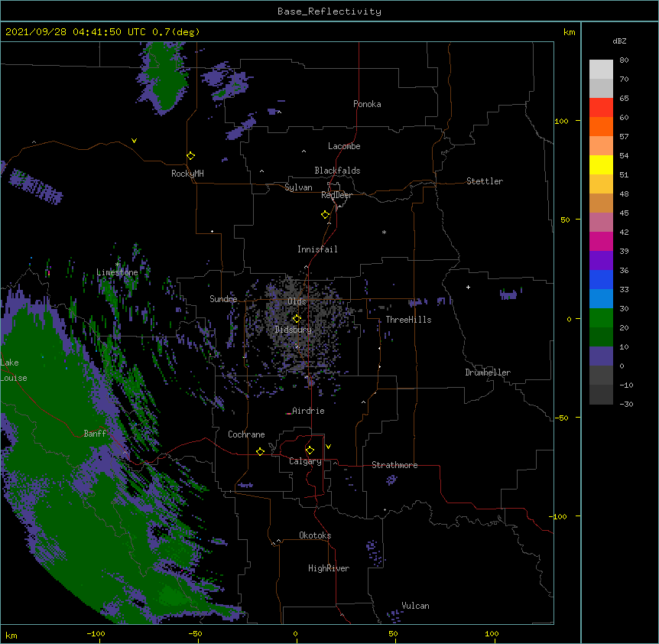
Task: Pick the red 65 dBZ legend swatch
Action: pos(601,107)
